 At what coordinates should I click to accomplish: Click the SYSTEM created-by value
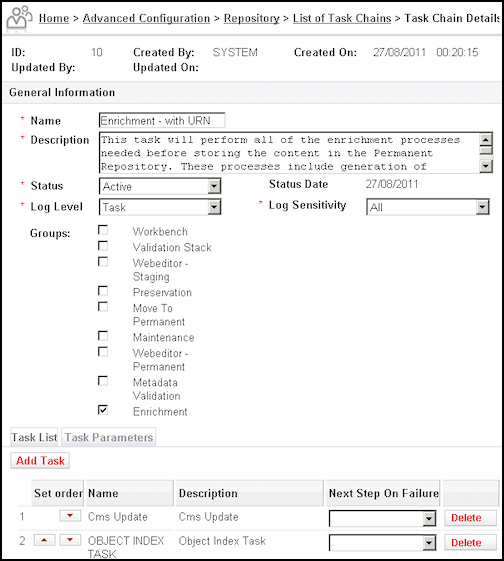tap(235, 53)
